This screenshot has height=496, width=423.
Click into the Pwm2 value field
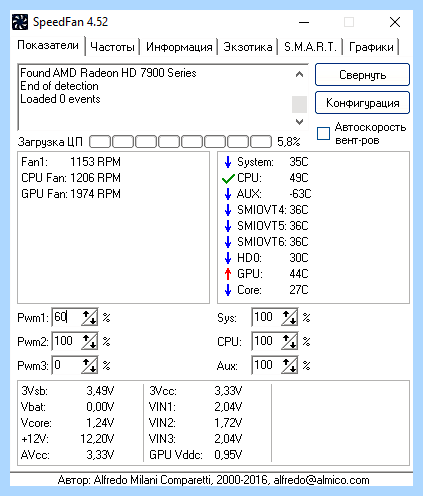click(x=67, y=341)
